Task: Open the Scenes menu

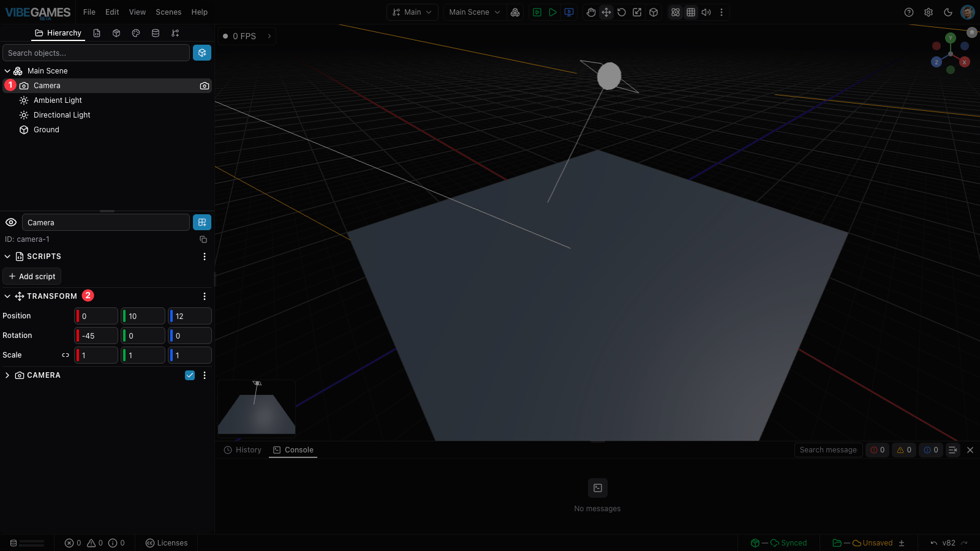Action: (168, 12)
